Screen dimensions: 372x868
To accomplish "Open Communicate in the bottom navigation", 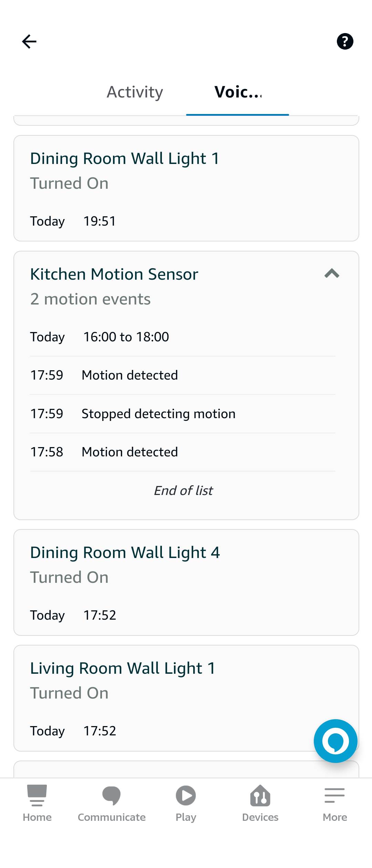I will (112, 803).
